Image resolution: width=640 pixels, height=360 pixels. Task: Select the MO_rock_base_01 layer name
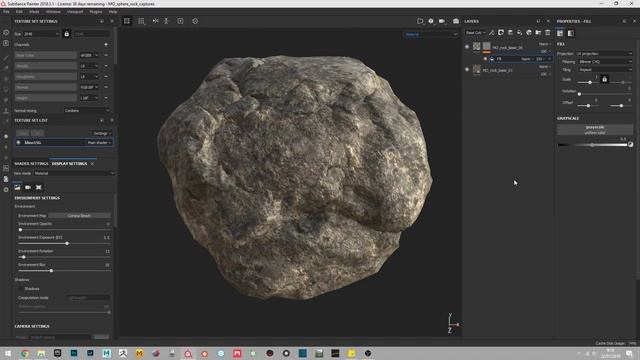pyautogui.click(x=498, y=70)
